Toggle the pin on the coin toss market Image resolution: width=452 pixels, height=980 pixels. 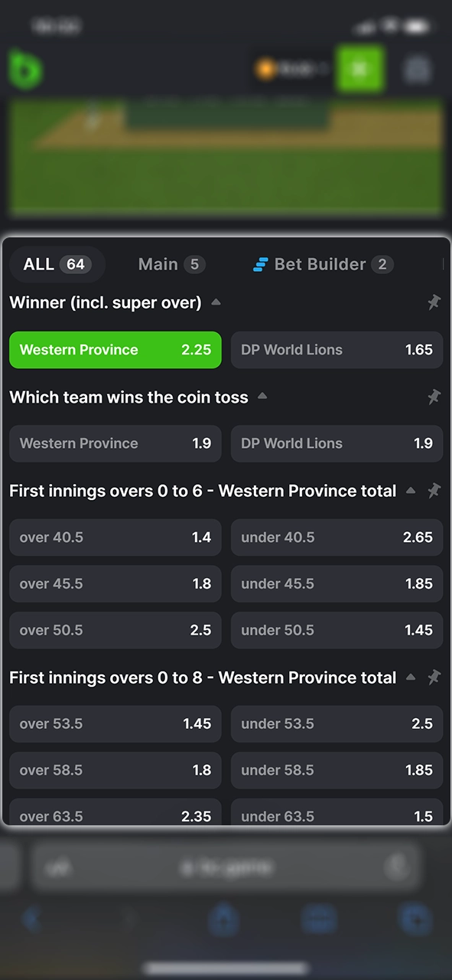(434, 397)
